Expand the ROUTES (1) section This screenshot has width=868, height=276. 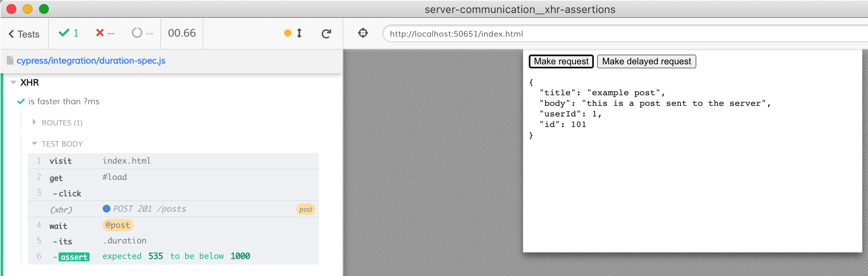tap(62, 123)
